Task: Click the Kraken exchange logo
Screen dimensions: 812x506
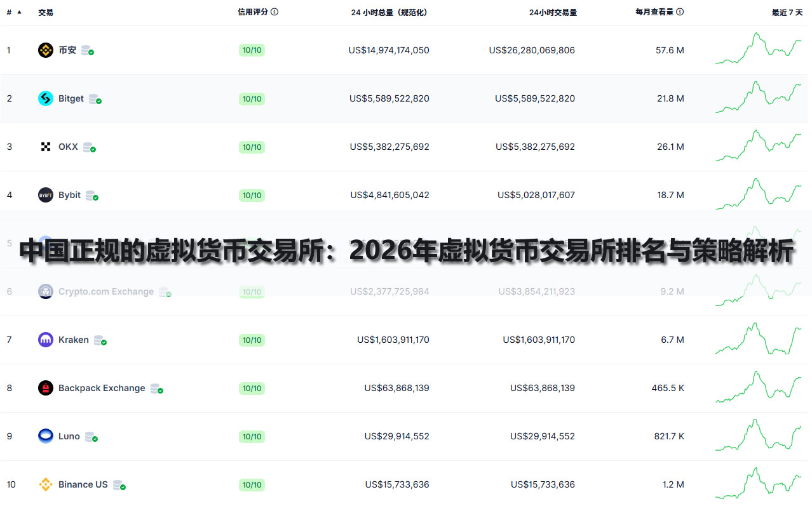Action: click(46, 340)
